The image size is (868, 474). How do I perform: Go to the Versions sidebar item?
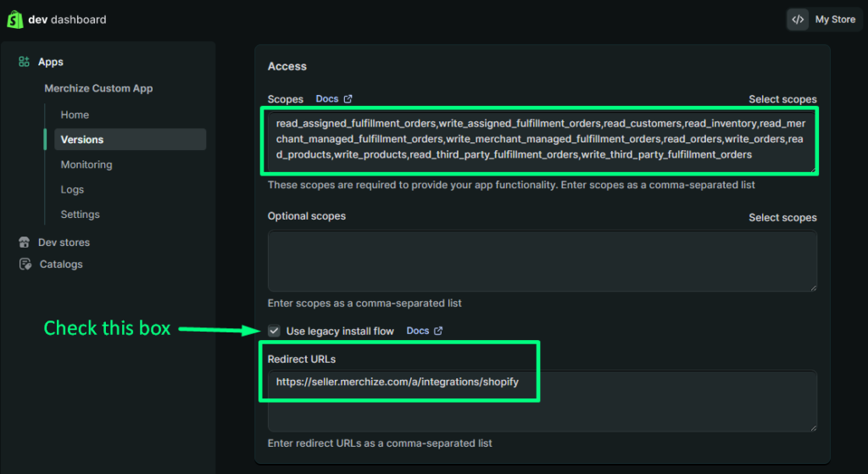click(x=82, y=140)
